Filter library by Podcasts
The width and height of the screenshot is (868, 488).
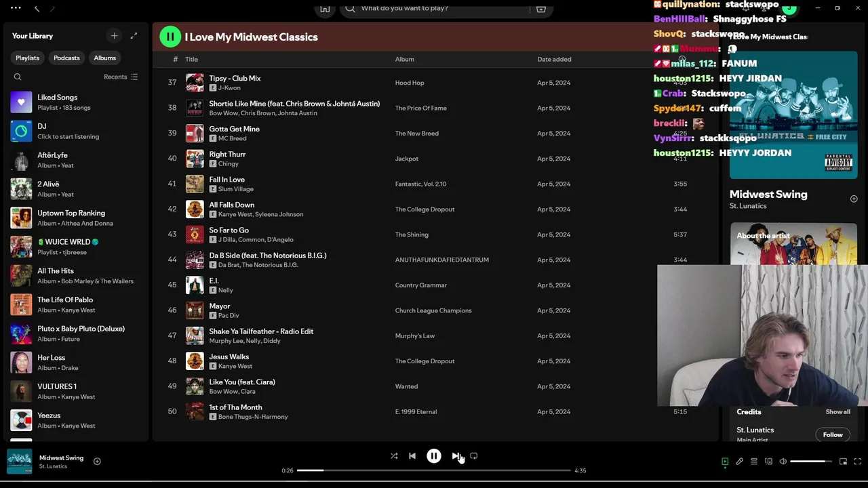click(x=66, y=58)
